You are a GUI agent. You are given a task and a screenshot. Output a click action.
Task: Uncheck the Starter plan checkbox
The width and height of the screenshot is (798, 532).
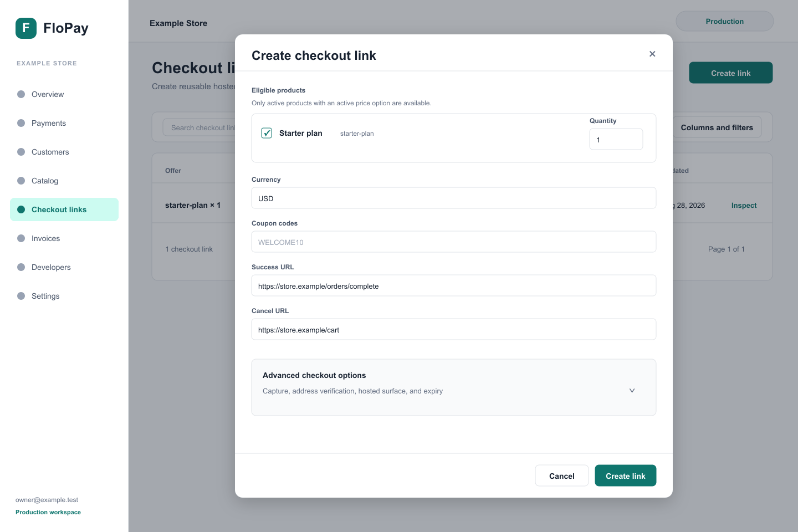pos(267,133)
